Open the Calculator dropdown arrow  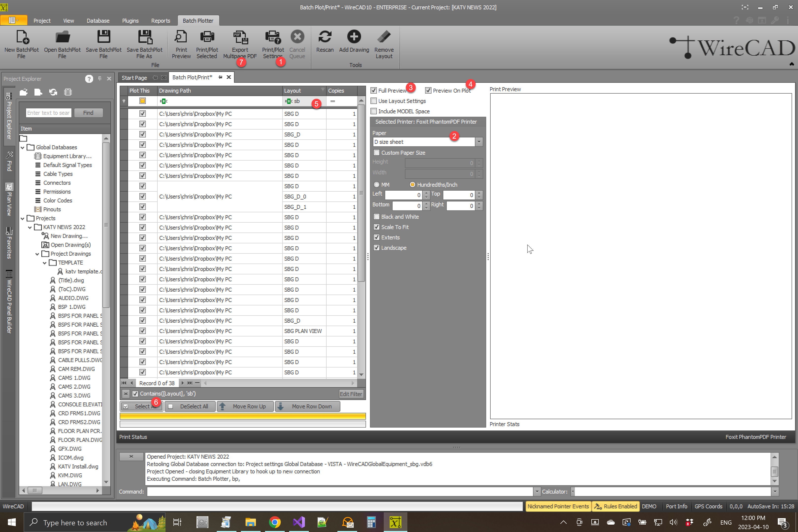click(775, 491)
